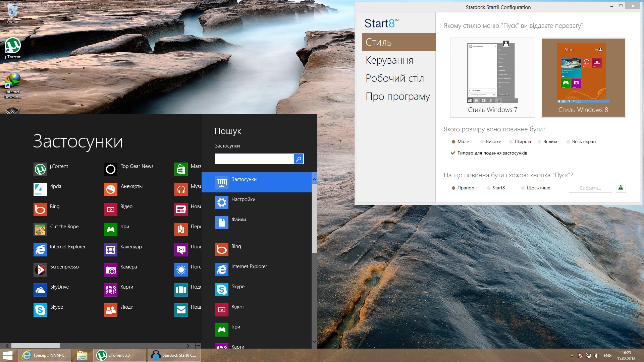Screen dimensions: 644x362
Task: Choose the Стиль Windows 7 thumbnail
Action: (492, 77)
